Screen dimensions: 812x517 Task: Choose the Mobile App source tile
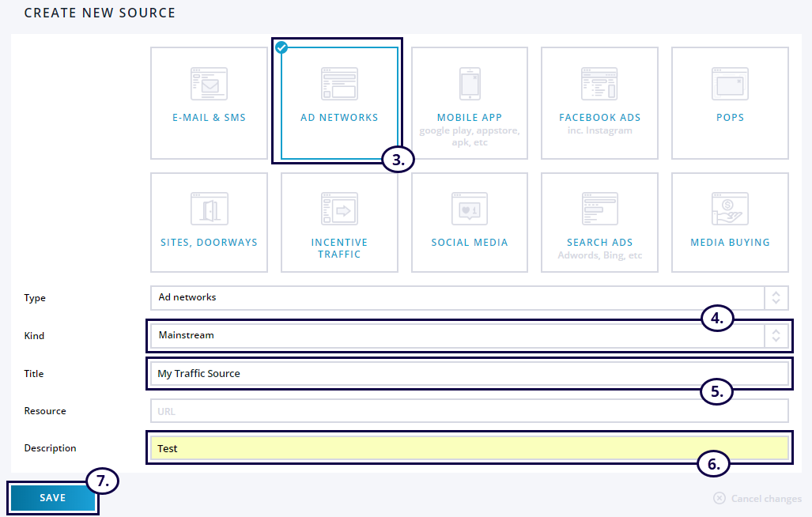click(469, 84)
